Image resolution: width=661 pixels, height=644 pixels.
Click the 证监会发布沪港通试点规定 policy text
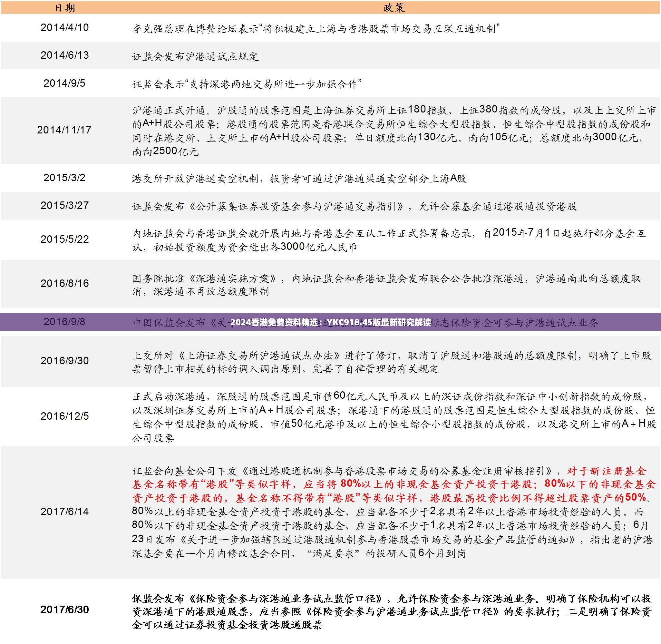coord(195,56)
